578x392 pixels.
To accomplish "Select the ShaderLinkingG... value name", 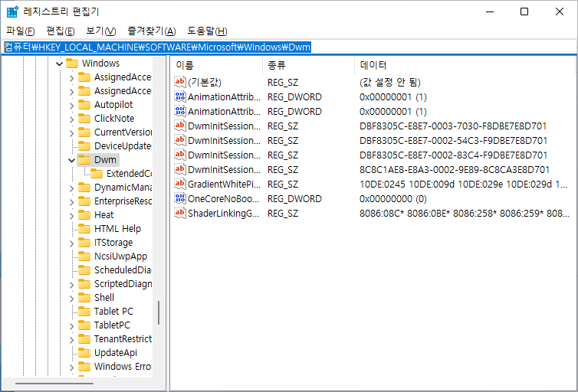I will click(223, 214).
